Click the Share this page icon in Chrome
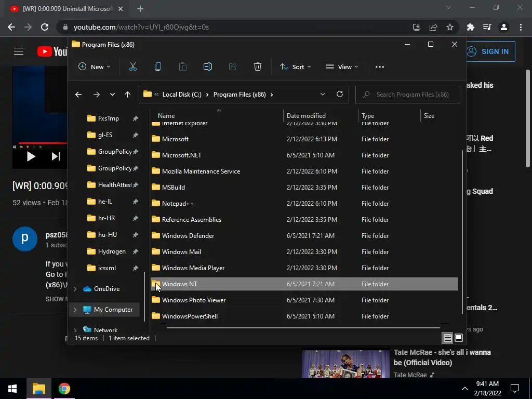Image resolution: width=532 pixels, height=399 pixels. pyautogui.click(x=433, y=27)
